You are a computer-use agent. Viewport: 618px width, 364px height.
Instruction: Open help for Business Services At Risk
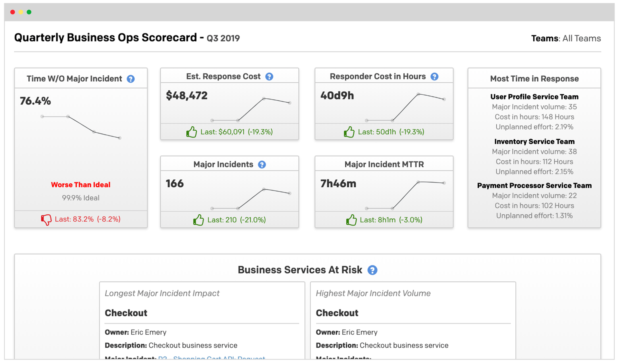(373, 270)
